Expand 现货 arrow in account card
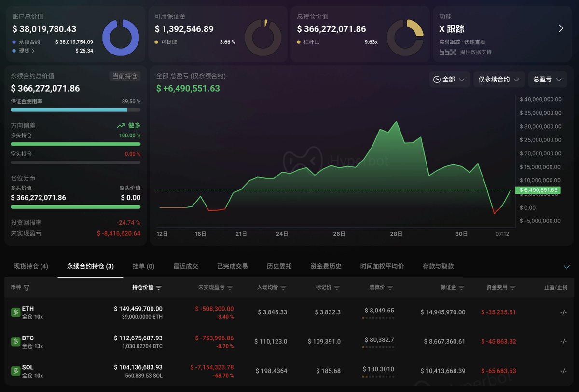Viewport: 579px width, 392px height. point(34,51)
